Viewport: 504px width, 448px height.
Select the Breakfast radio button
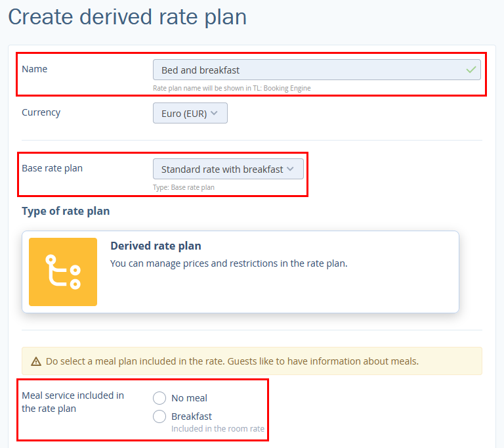[x=159, y=416]
